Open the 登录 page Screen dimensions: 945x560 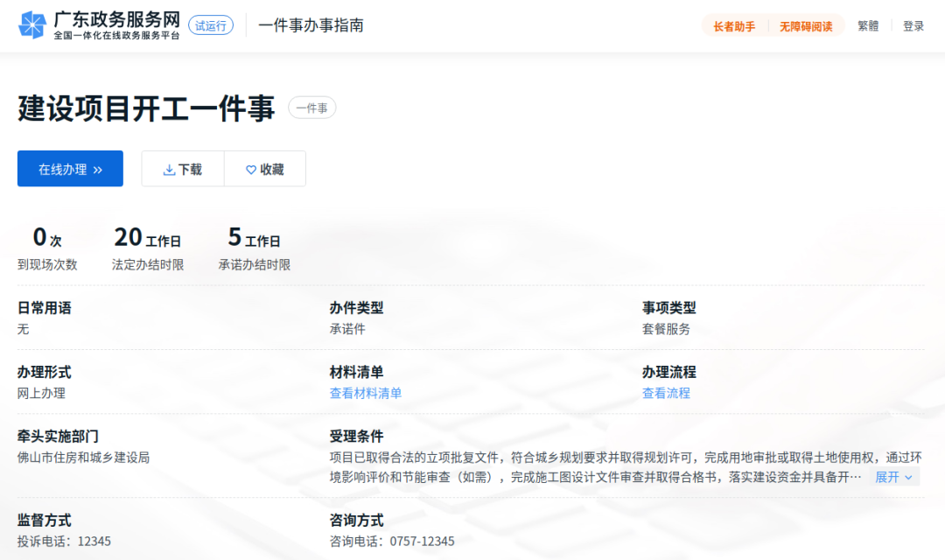click(x=913, y=26)
